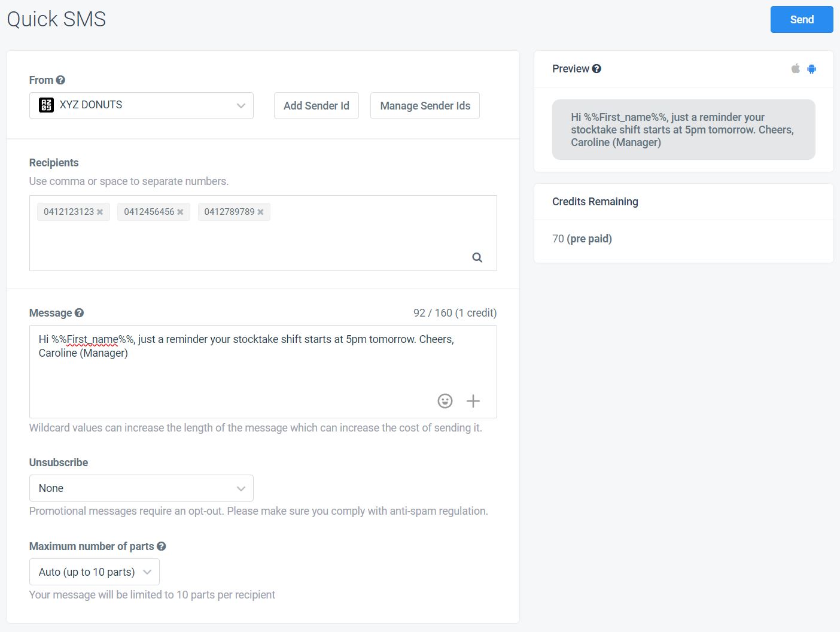Image resolution: width=840 pixels, height=632 pixels.
Task: Open the emoji picker in the message box
Action: pos(445,401)
